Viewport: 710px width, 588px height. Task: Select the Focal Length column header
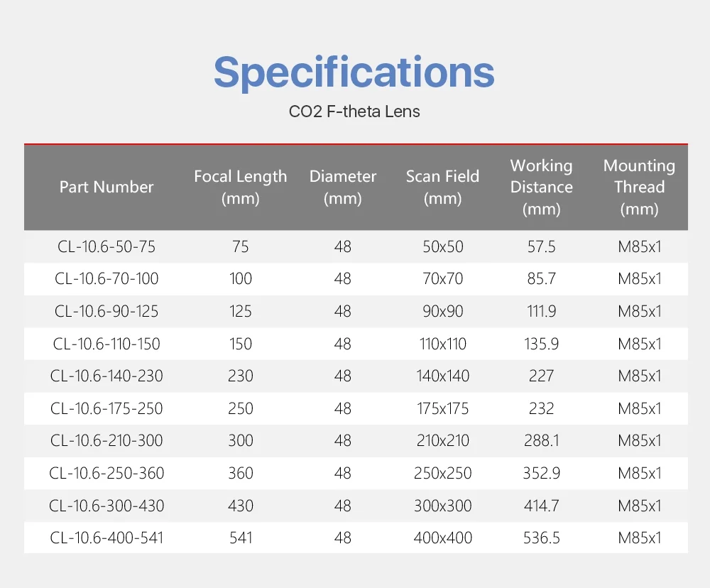coord(241,187)
